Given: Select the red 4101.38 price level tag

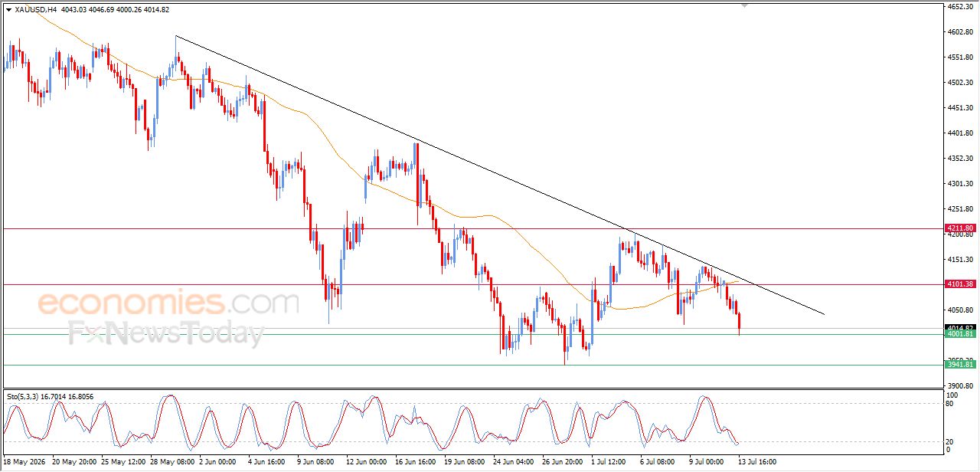Looking at the screenshot, I should coord(960,284).
